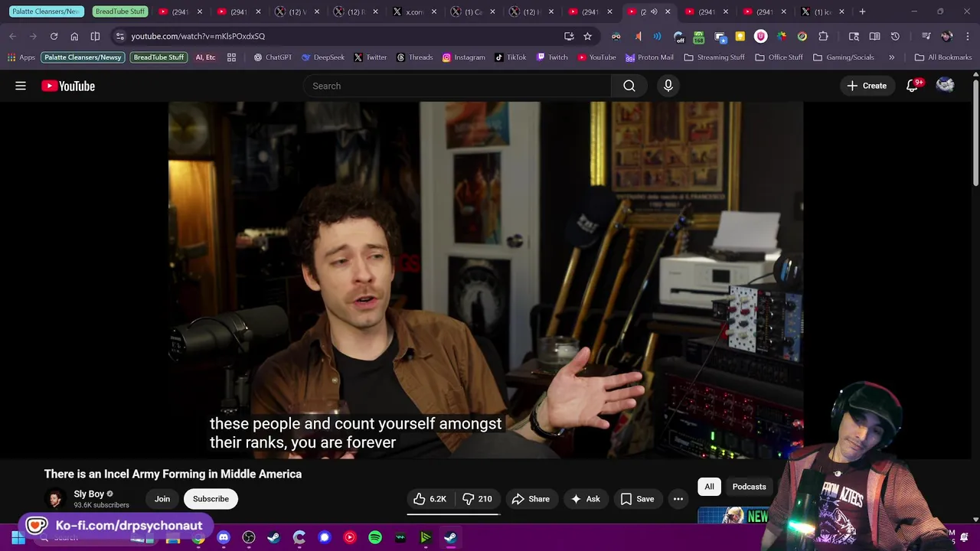Click the Subscribe button
The width and height of the screenshot is (980, 551).
[211, 499]
